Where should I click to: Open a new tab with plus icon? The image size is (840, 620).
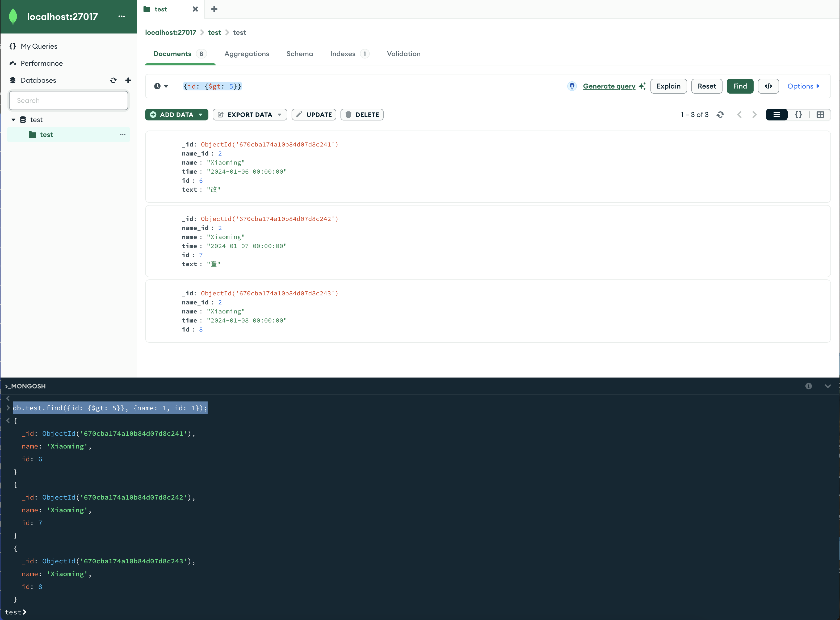[x=214, y=9]
